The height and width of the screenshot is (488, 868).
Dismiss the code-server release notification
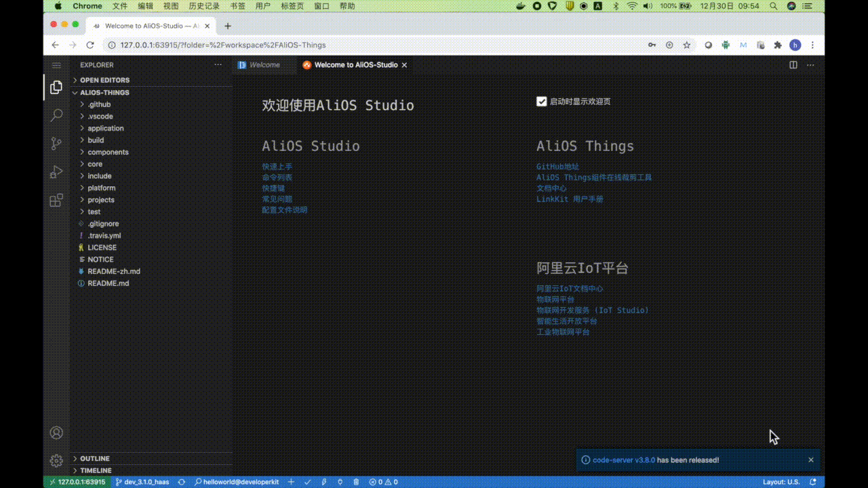(x=810, y=460)
